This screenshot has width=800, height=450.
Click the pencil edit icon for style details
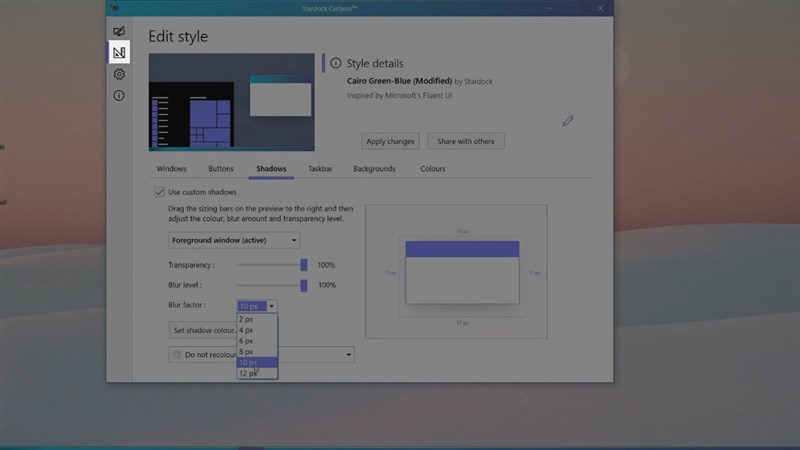pos(568,121)
